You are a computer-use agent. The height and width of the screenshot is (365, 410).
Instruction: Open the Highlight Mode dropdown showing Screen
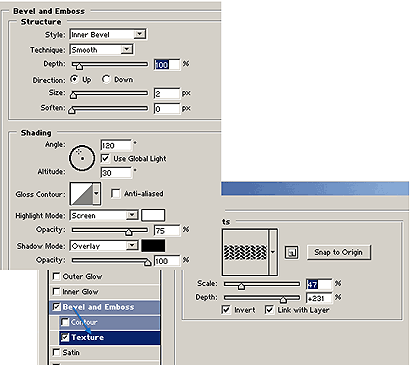point(104,215)
